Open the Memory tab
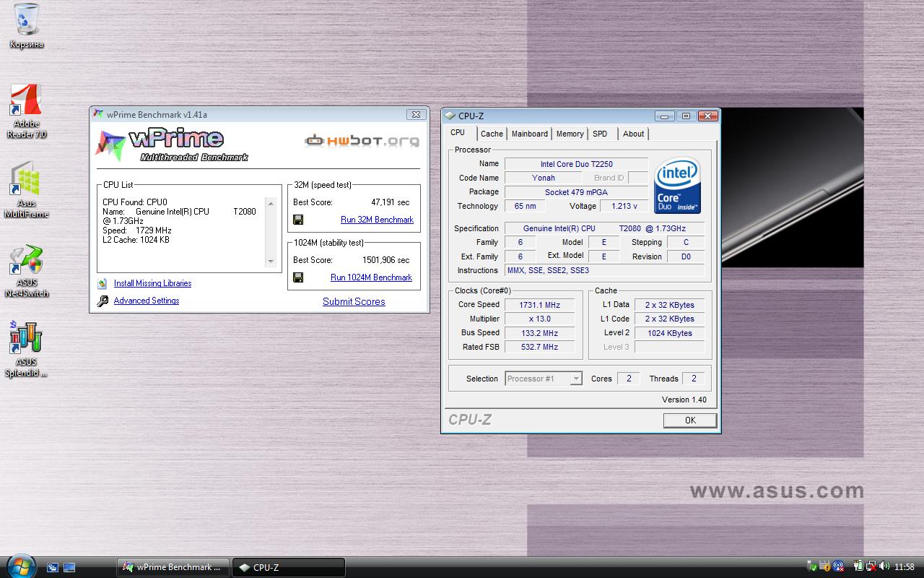The image size is (924, 578). (x=570, y=134)
